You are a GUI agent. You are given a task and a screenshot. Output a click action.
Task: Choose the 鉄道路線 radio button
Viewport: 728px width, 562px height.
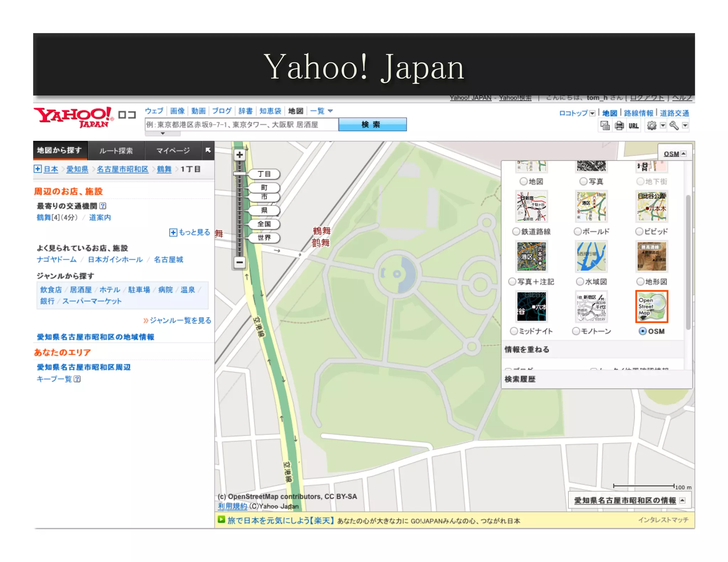point(516,232)
